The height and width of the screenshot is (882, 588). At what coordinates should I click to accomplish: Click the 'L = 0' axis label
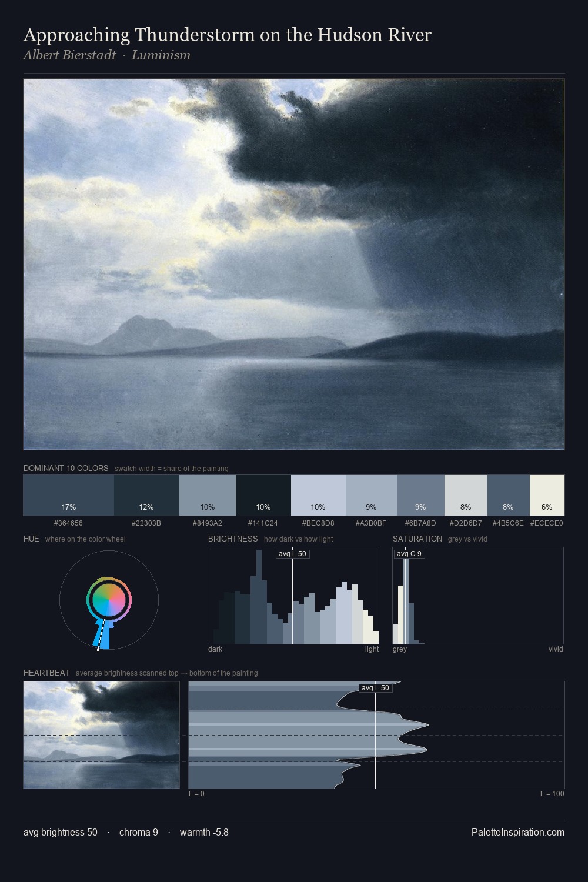tap(196, 794)
